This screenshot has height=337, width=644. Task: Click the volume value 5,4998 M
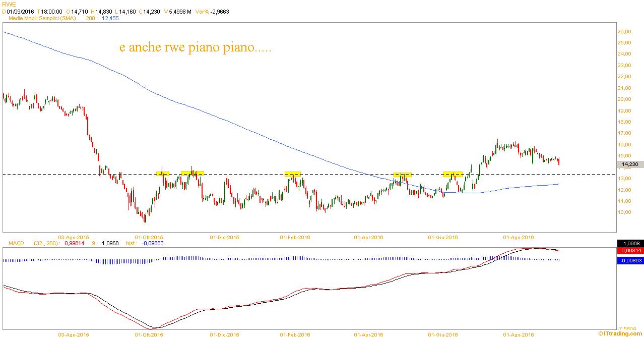179,11
